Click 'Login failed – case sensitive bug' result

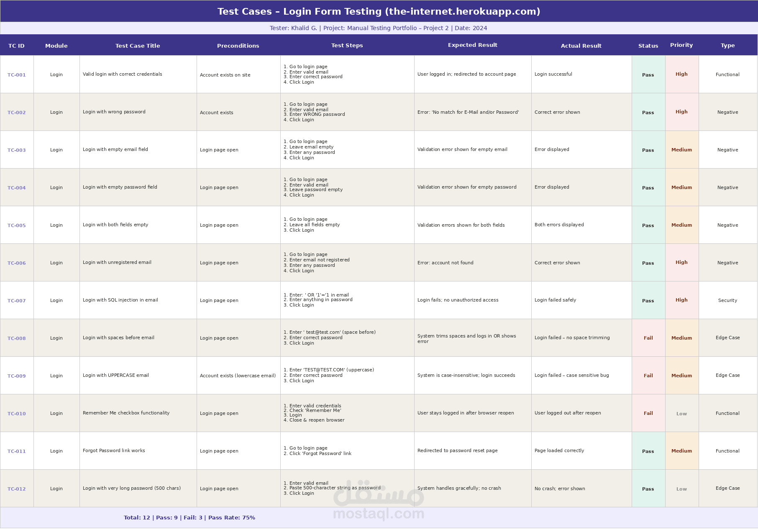tap(571, 375)
